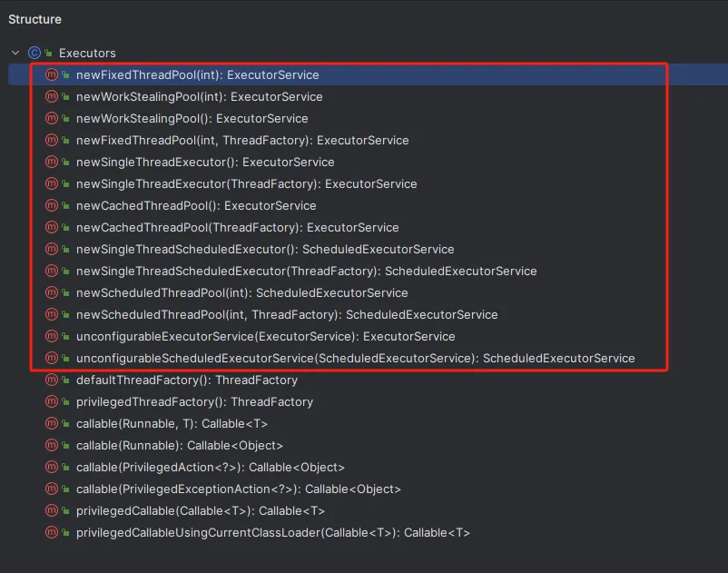Select callable(PrivilegedExceptionAction<?>) row
Screen dimensions: 728x573
tap(239, 489)
